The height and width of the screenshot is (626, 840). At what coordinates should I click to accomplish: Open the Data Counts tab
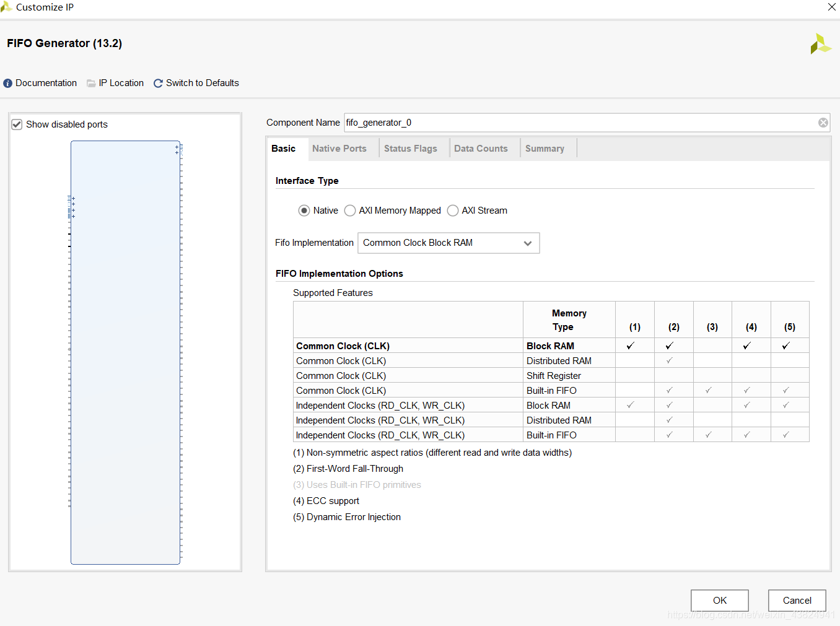click(481, 149)
